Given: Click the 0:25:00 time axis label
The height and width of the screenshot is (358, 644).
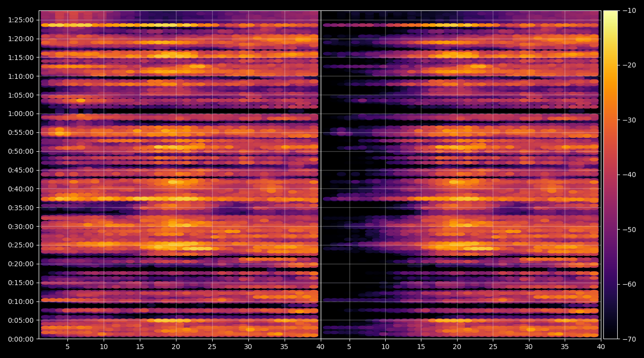Looking at the screenshot, I should click(x=21, y=245).
